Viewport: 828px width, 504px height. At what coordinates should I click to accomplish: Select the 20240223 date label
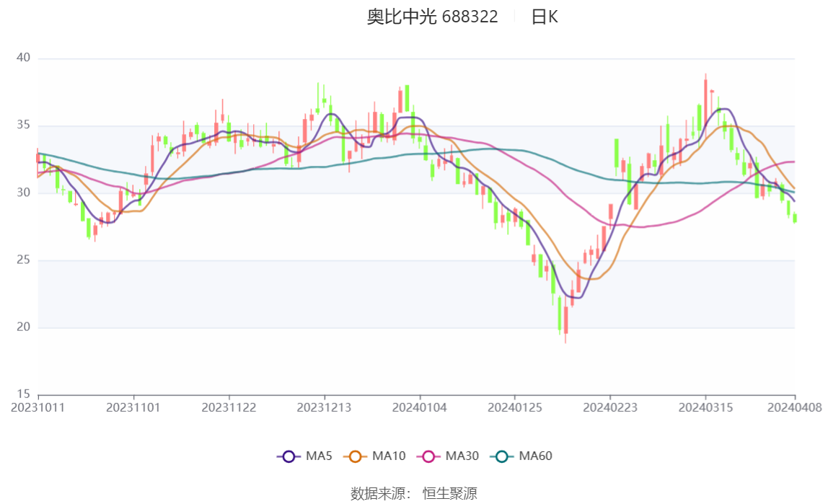(x=610, y=408)
